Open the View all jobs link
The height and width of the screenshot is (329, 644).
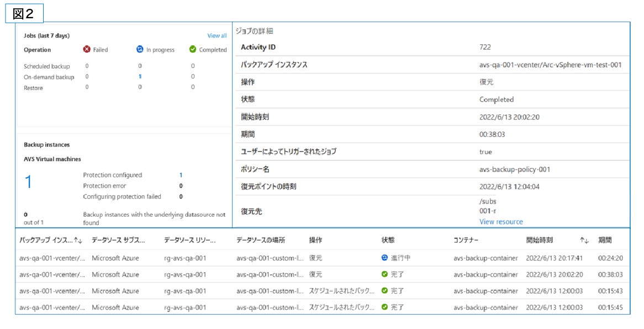pos(217,35)
